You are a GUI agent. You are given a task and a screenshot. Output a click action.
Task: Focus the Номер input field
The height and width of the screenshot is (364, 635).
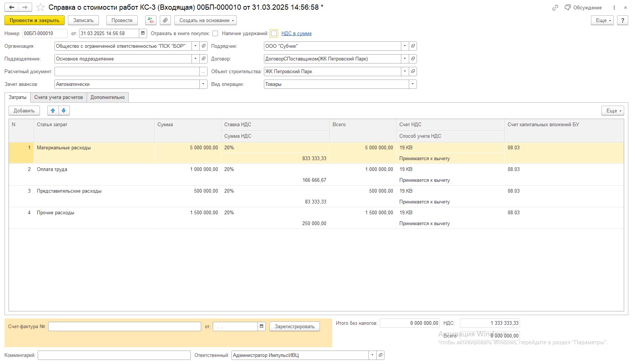pos(45,33)
